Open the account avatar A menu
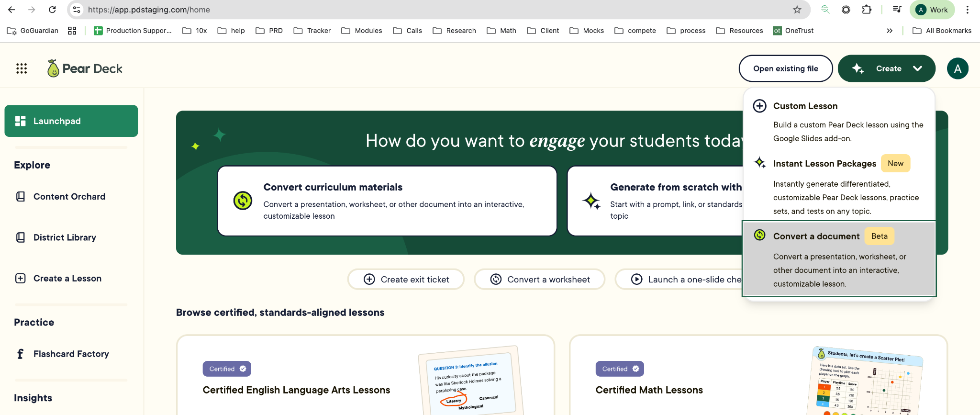 [x=958, y=68]
